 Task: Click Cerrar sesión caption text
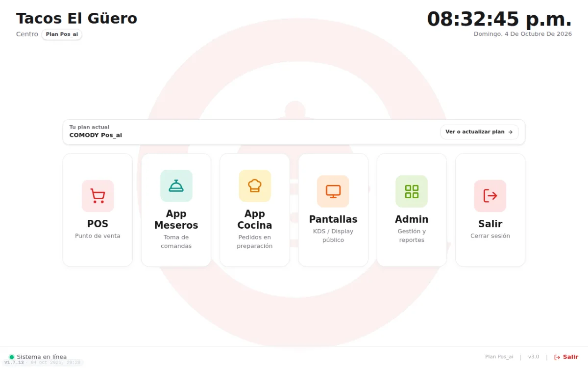(x=490, y=236)
